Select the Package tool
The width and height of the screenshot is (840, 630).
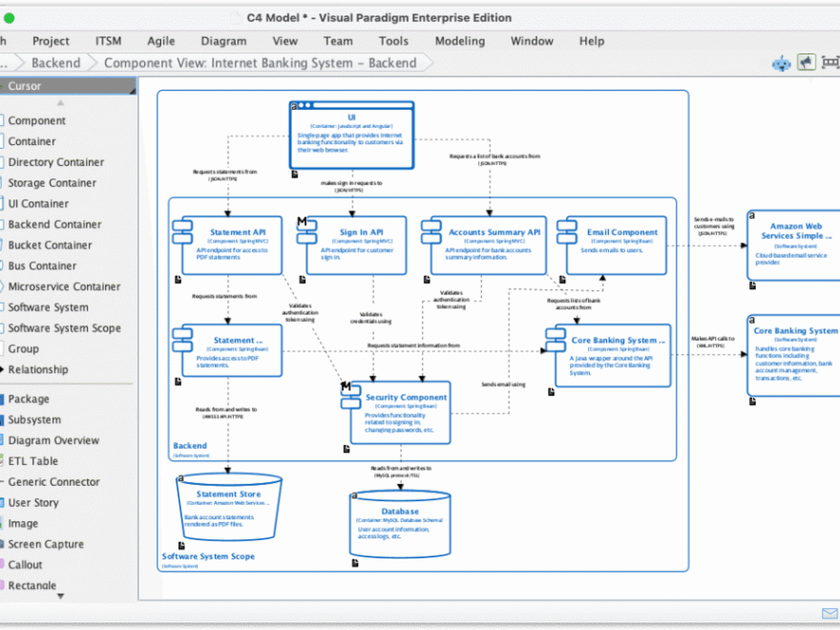(x=31, y=398)
